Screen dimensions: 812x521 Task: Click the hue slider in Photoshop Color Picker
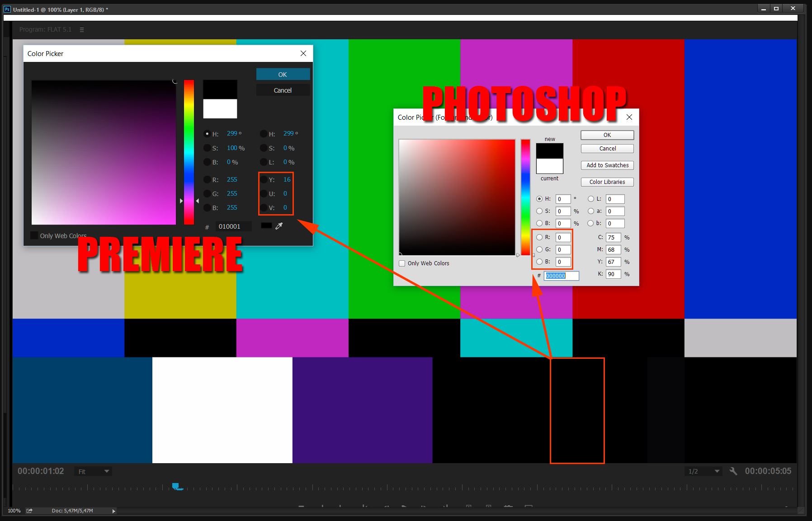pyautogui.click(x=525, y=197)
